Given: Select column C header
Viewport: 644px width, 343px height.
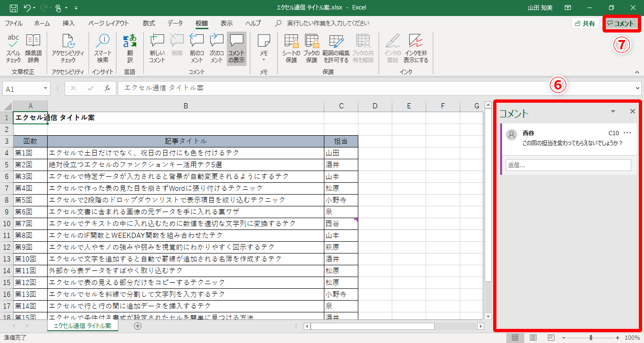Looking at the screenshot, I should pos(341,106).
